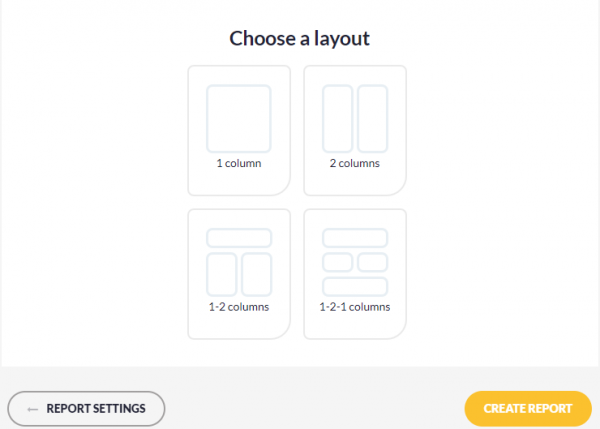
Task: Click the back arrow in Report Settings
Action: (33, 409)
